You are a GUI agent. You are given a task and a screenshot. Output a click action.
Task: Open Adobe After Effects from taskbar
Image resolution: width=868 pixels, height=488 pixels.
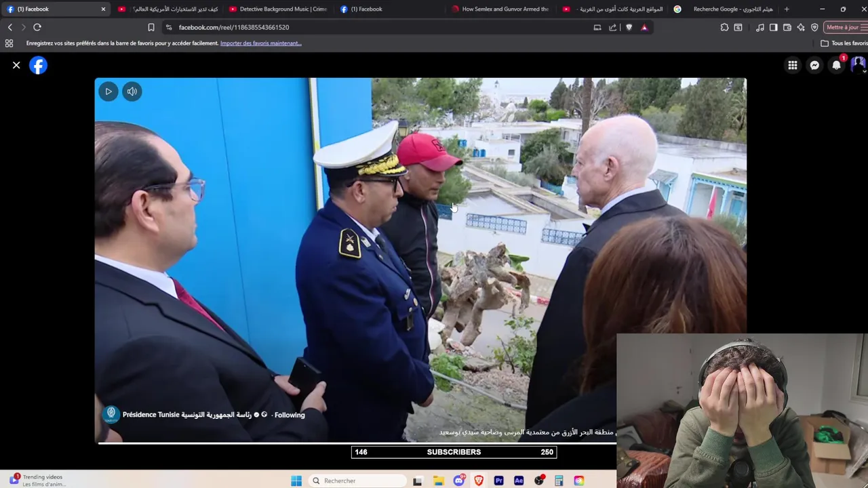coord(519,481)
